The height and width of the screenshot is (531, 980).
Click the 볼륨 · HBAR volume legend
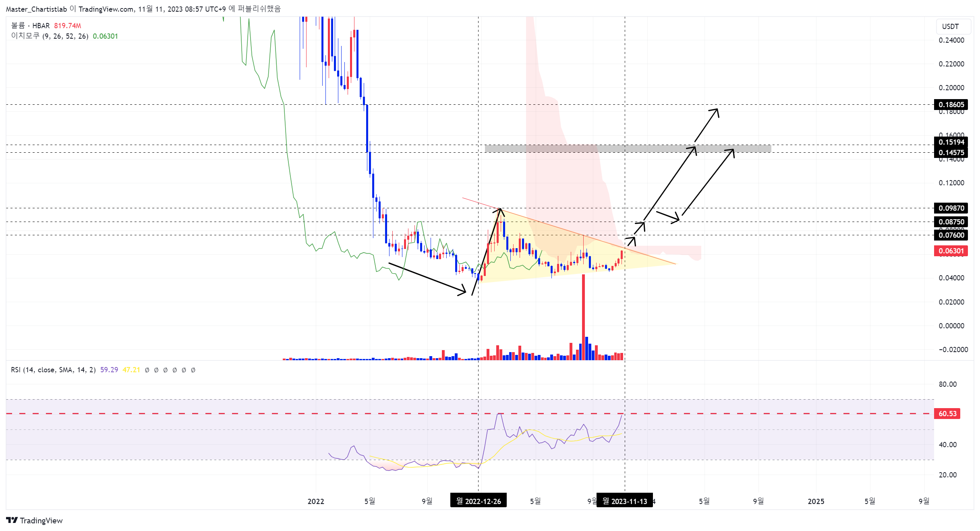coord(30,25)
